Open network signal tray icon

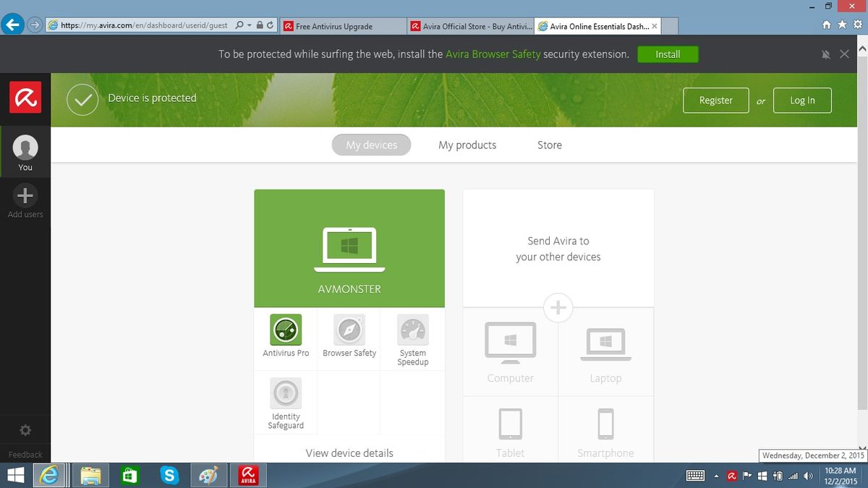(793, 476)
